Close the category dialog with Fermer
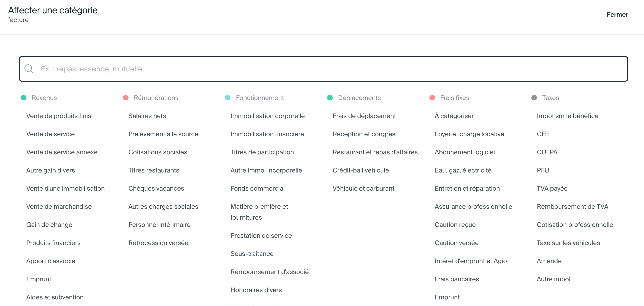 (617, 15)
